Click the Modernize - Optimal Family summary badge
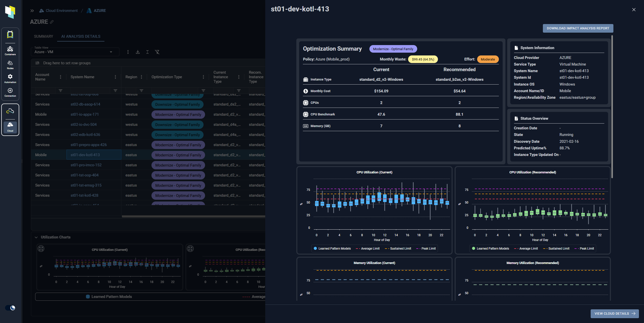The image size is (644, 323). point(393,49)
